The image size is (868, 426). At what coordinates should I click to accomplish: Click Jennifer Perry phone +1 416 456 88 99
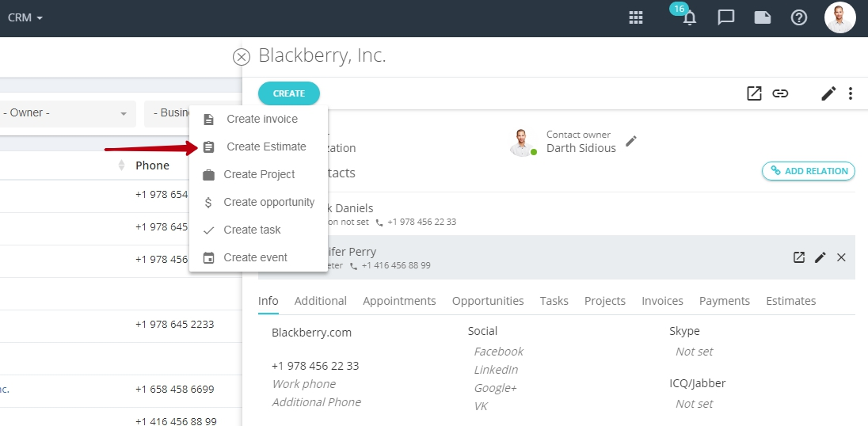396,265
